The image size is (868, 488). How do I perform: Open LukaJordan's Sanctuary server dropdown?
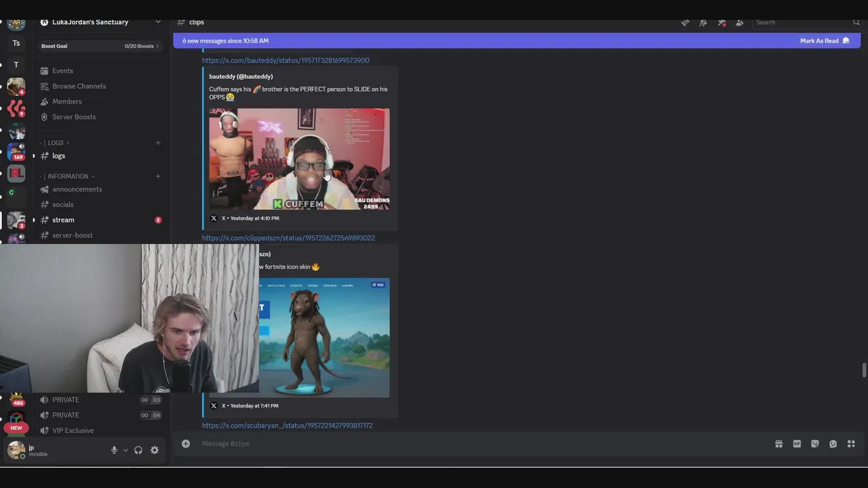(x=101, y=22)
